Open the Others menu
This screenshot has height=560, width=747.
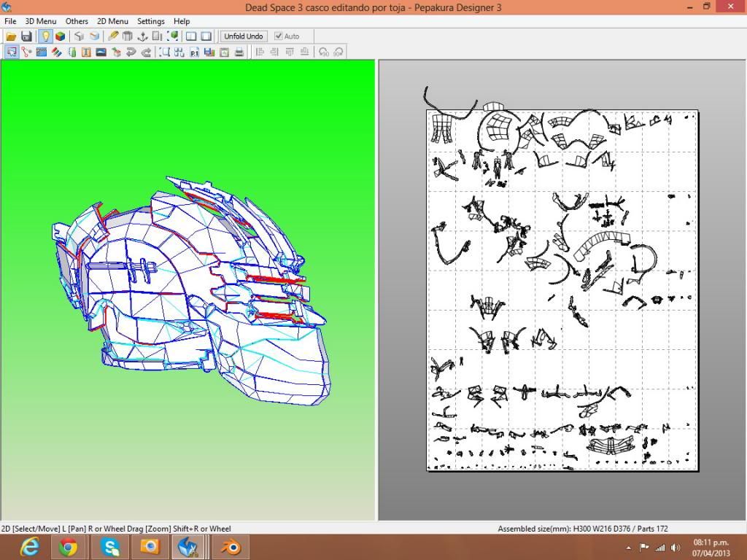click(x=77, y=21)
